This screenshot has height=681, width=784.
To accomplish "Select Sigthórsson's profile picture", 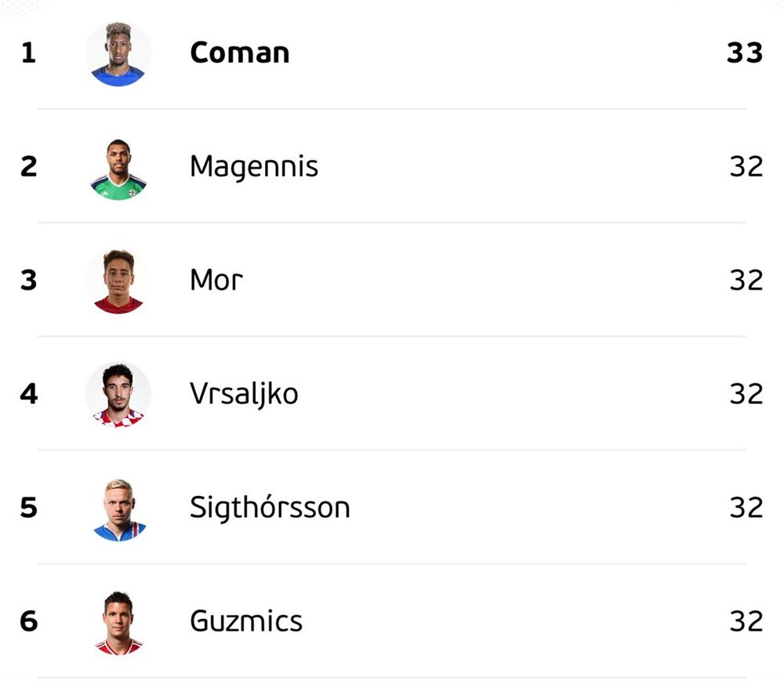I will [118, 508].
